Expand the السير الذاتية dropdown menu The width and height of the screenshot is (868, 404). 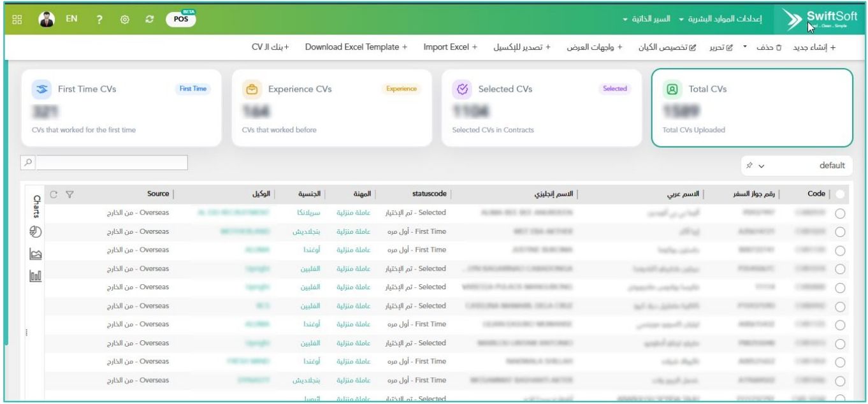point(647,19)
